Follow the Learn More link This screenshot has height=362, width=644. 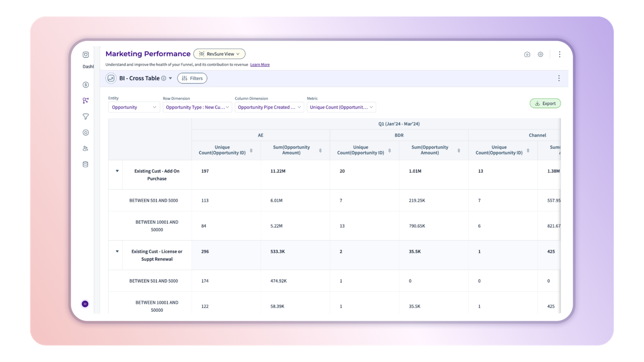pos(260,64)
